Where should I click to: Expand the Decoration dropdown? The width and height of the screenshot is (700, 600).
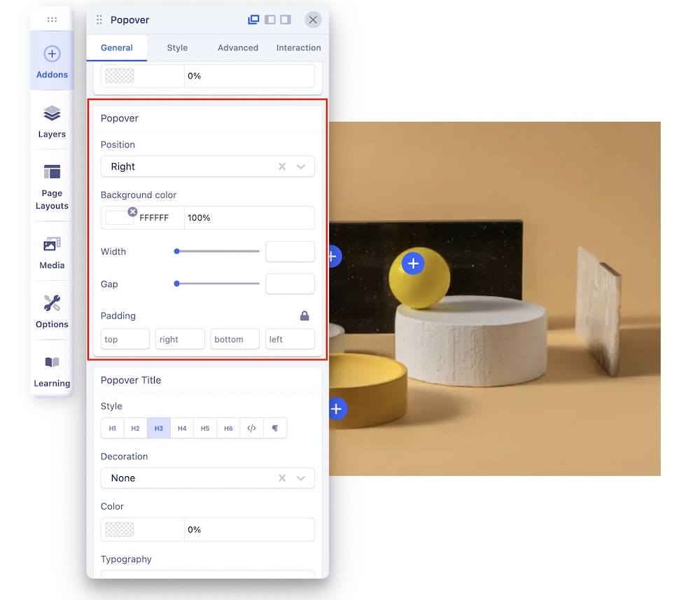tap(301, 478)
